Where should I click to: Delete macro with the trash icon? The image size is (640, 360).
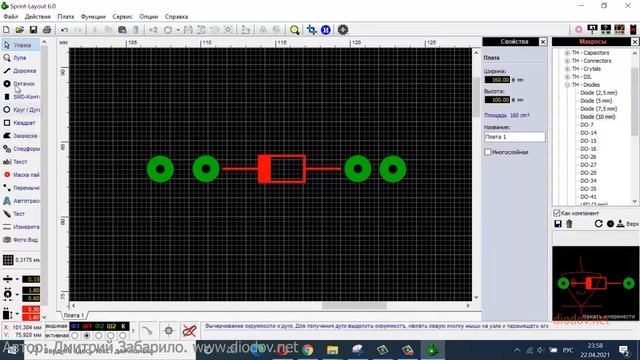point(569,224)
